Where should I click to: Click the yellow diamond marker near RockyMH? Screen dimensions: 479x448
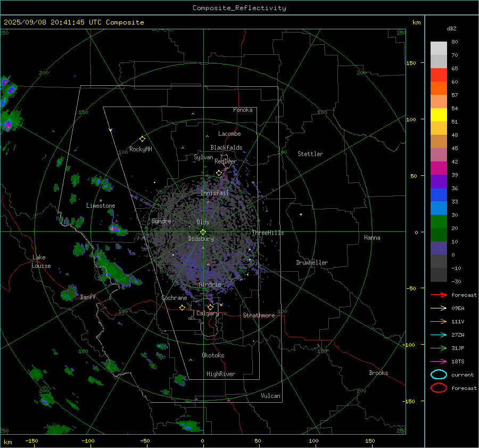click(142, 139)
